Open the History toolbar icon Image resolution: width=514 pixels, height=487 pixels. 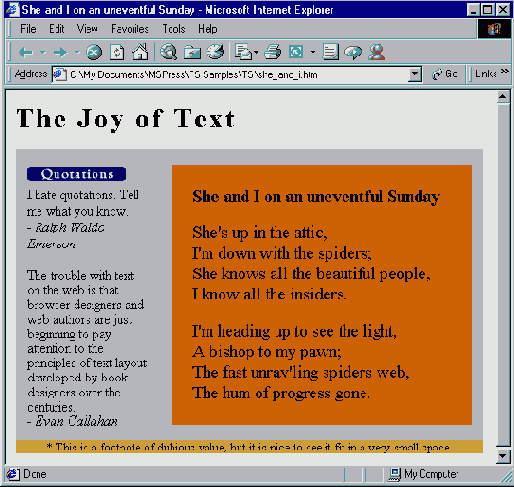215,52
